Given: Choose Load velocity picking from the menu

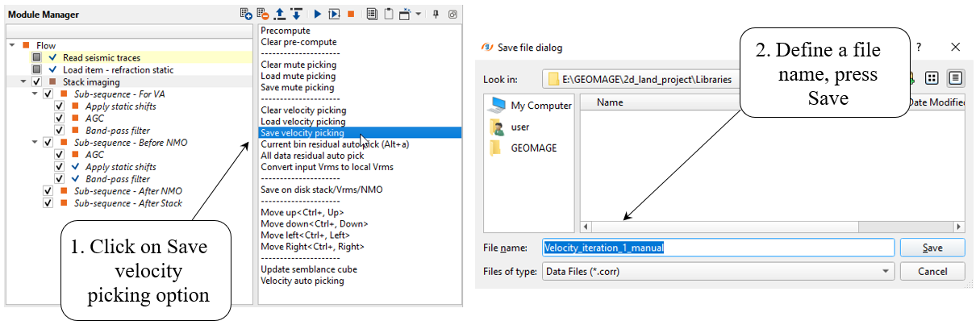Looking at the screenshot, I should [x=302, y=121].
